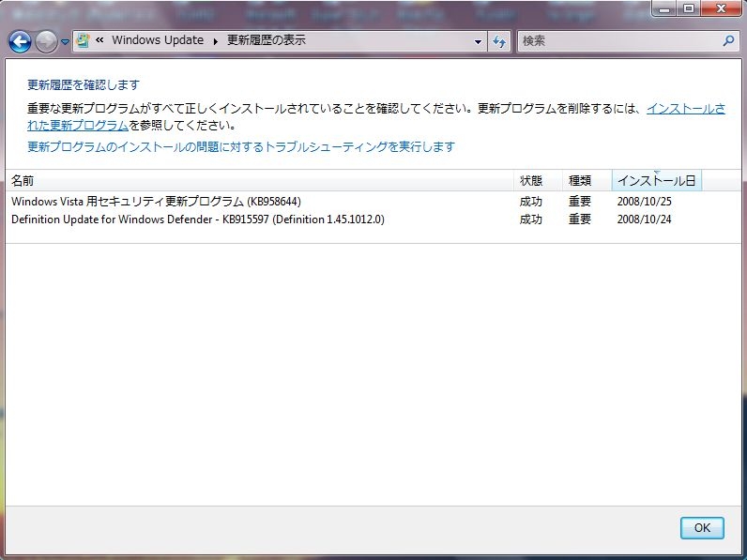This screenshot has width=747, height=560.
Task: Expand the arrow after Windows Update breadcrumb
Action: [x=215, y=41]
